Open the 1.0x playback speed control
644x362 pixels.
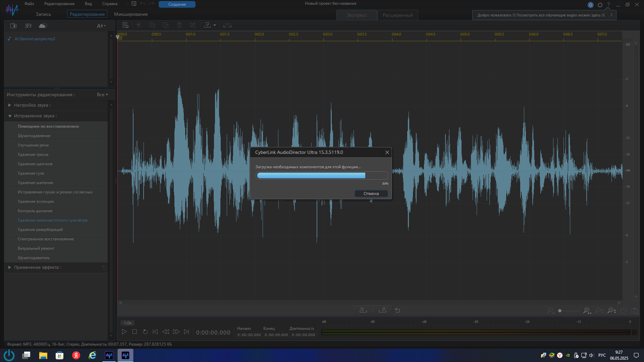tap(128, 323)
